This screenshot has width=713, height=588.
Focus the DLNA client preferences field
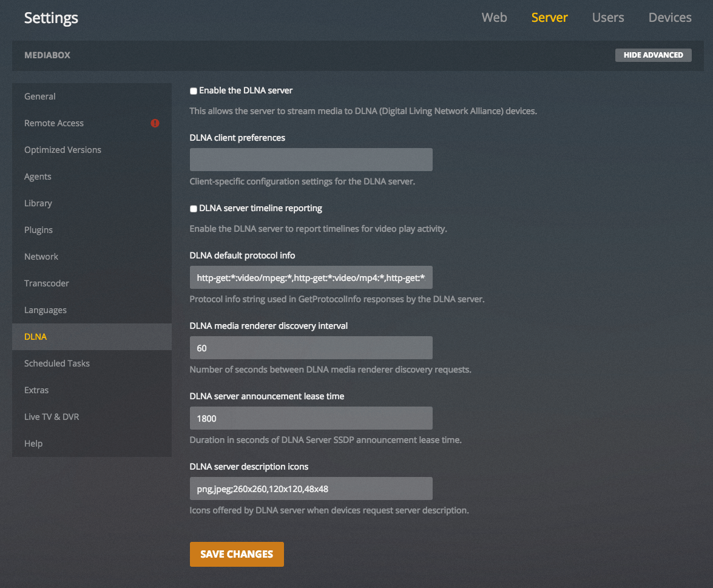coord(311,160)
